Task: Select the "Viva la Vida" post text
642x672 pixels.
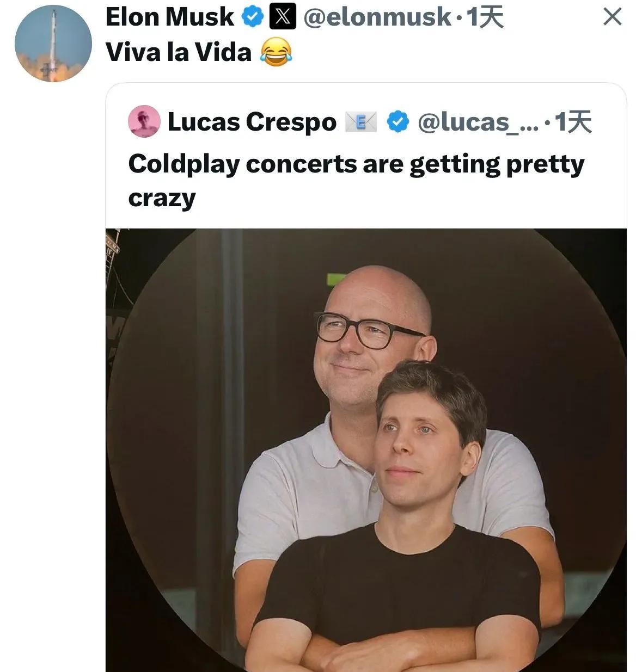Action: pyautogui.click(x=179, y=52)
